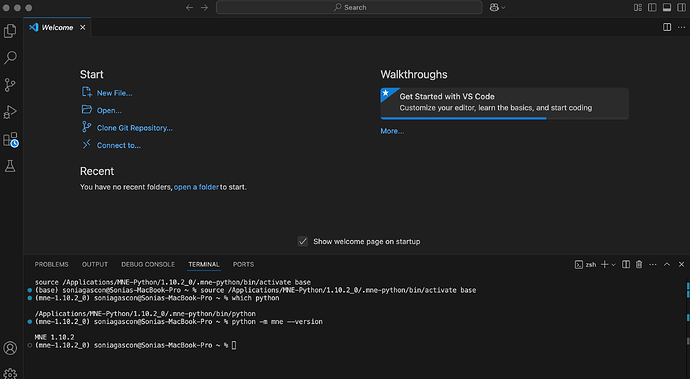Click walkthrough progress bar
Screen dimensions: 690x379
[505, 118]
